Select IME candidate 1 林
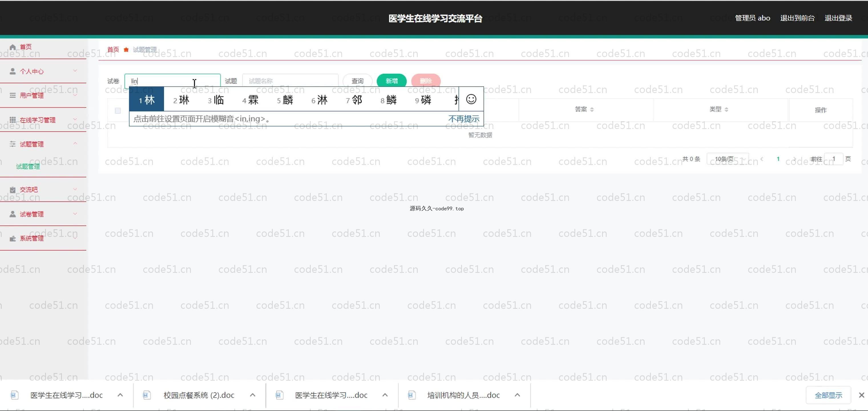868x411 pixels. click(x=147, y=99)
